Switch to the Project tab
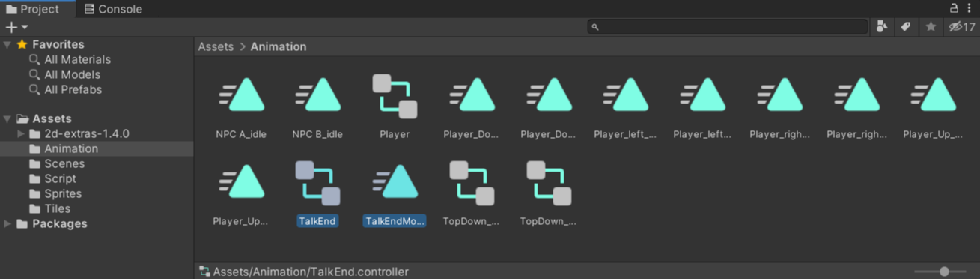The width and height of the screenshot is (980, 279). [33, 9]
